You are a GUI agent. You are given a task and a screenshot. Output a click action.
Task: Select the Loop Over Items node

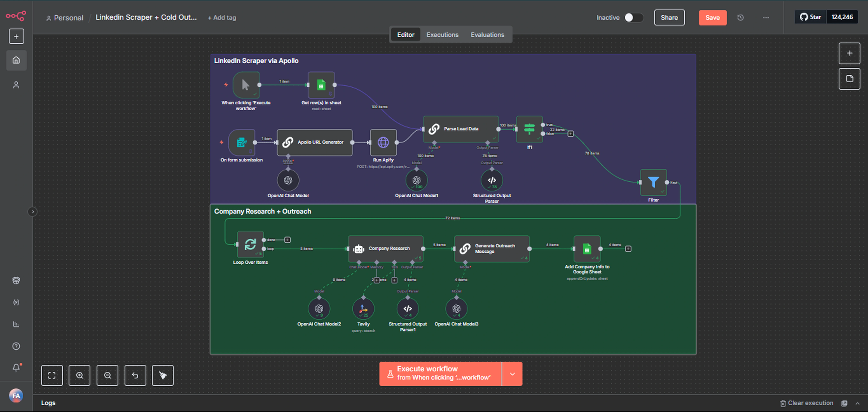pos(250,244)
